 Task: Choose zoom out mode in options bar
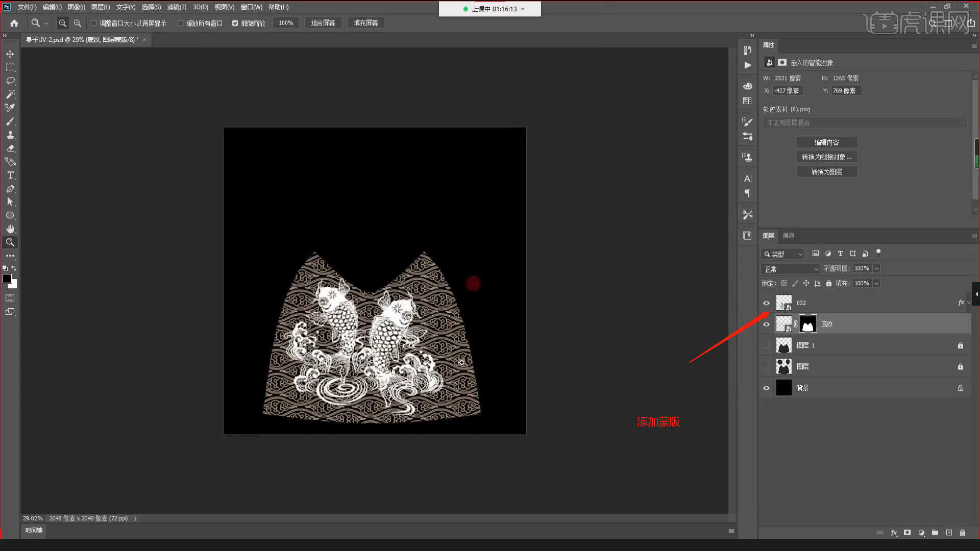click(x=78, y=23)
